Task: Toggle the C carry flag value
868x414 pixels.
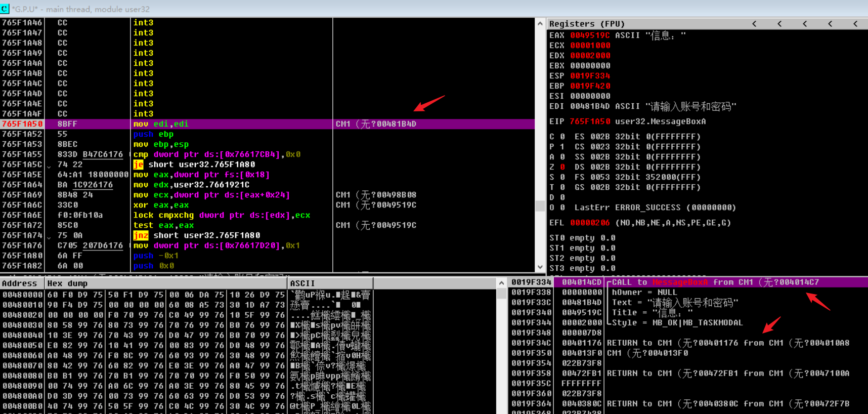Action: (x=562, y=137)
